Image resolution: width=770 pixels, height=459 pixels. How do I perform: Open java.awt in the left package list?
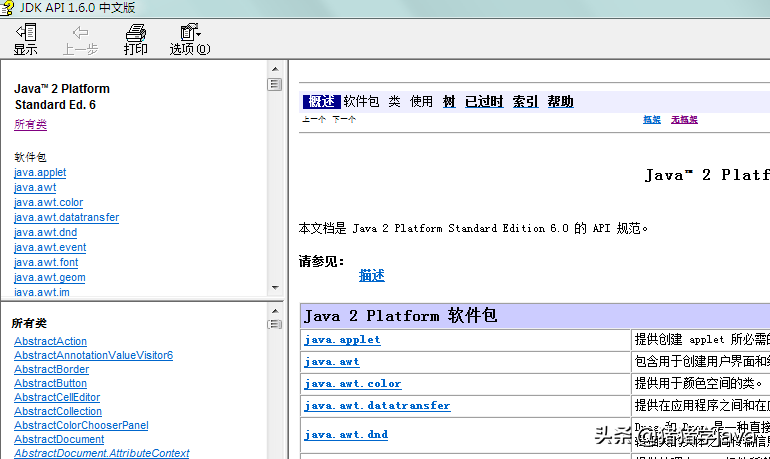35,188
